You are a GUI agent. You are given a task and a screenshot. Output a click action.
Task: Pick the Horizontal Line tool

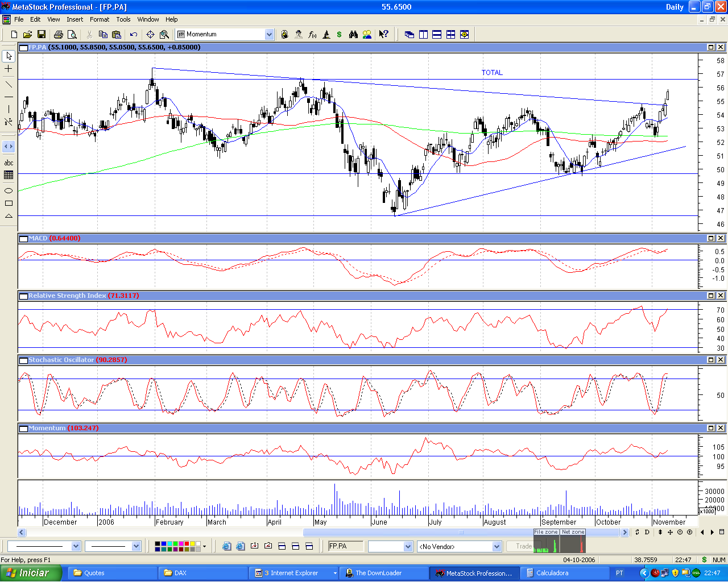(9, 97)
